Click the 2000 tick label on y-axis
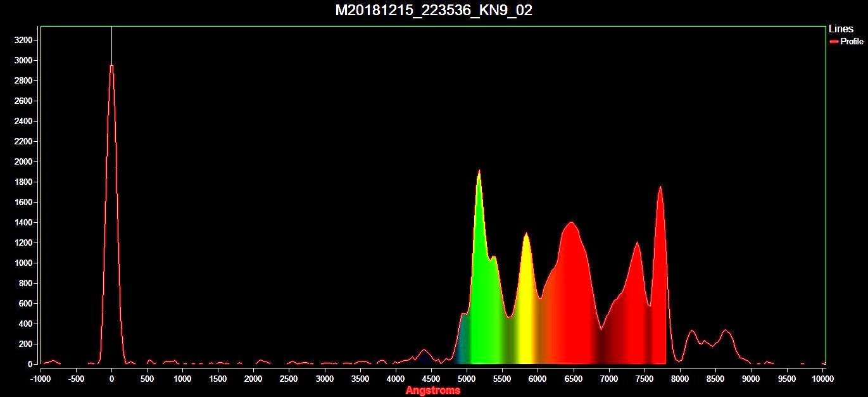868x397 pixels. pos(23,162)
